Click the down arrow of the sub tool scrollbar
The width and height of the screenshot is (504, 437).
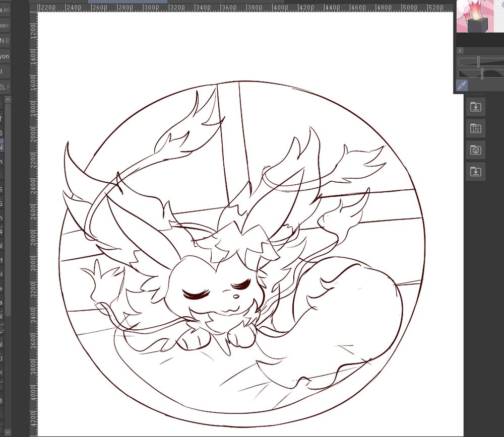8,432
